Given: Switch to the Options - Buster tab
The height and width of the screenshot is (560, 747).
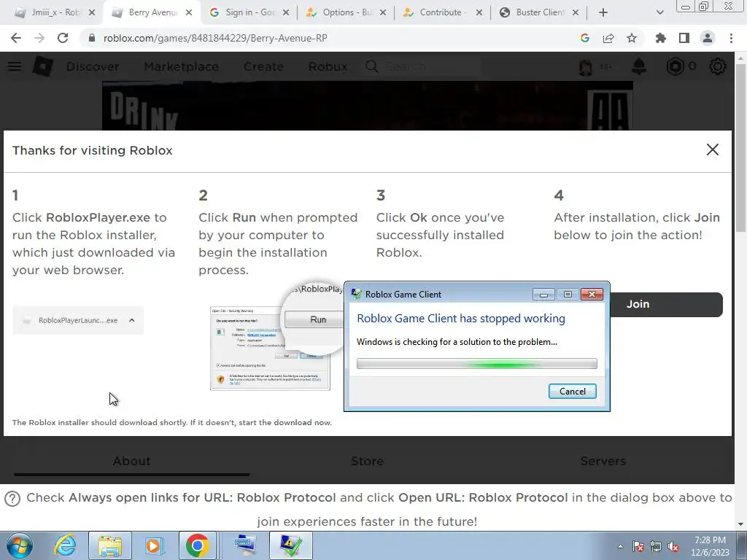Looking at the screenshot, I should point(347,12).
